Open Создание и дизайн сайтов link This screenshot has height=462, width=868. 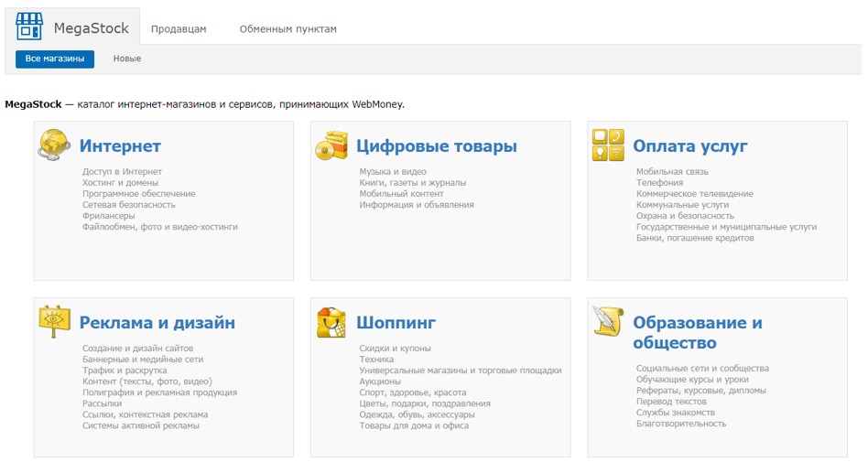138,348
